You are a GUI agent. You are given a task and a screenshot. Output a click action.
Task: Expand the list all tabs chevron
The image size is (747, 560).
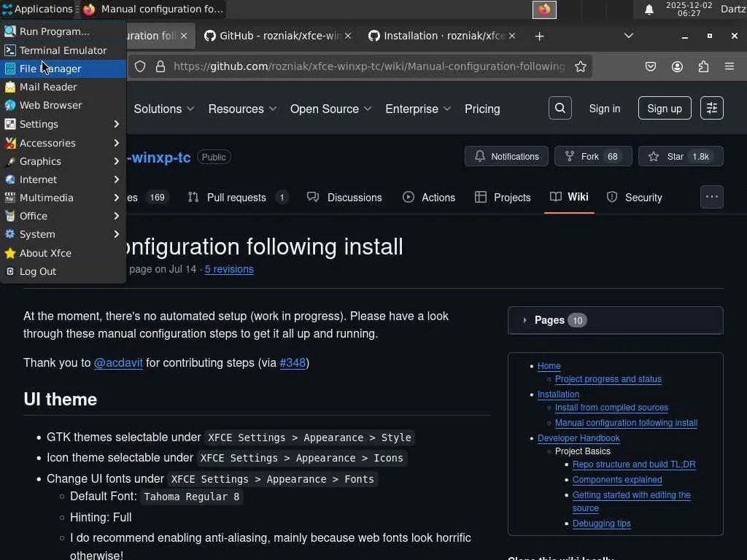point(629,36)
